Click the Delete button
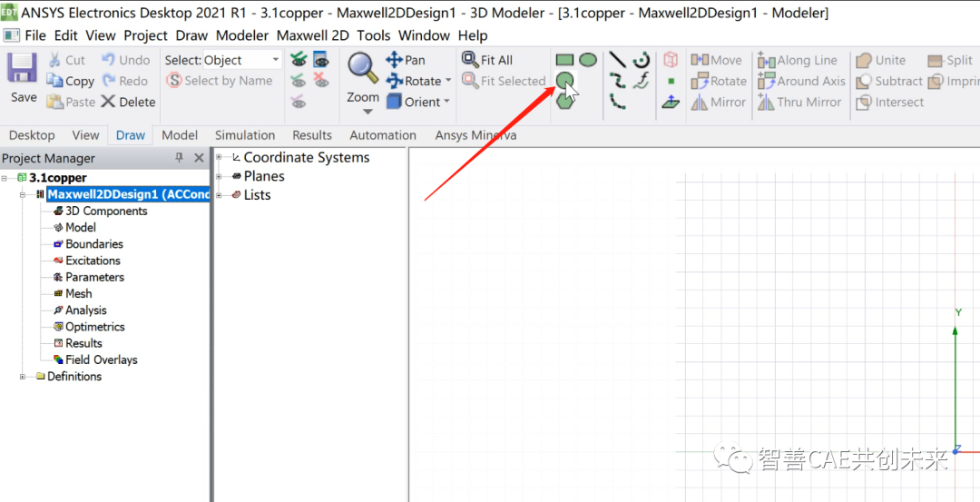The height and width of the screenshot is (502, 980). 128,102
